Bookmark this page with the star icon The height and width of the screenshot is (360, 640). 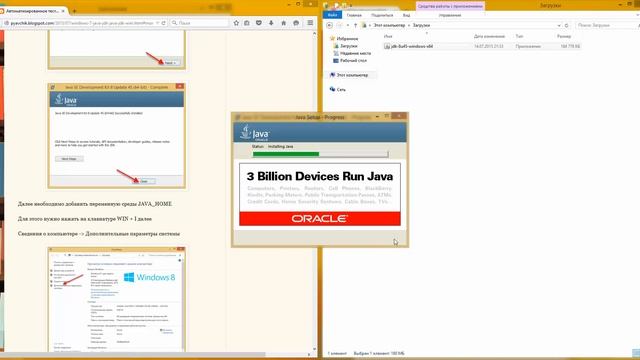click(x=236, y=23)
